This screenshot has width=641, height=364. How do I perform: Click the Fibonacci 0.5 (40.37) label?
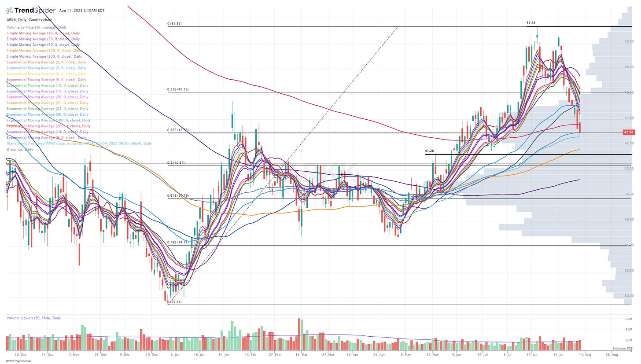click(x=176, y=163)
